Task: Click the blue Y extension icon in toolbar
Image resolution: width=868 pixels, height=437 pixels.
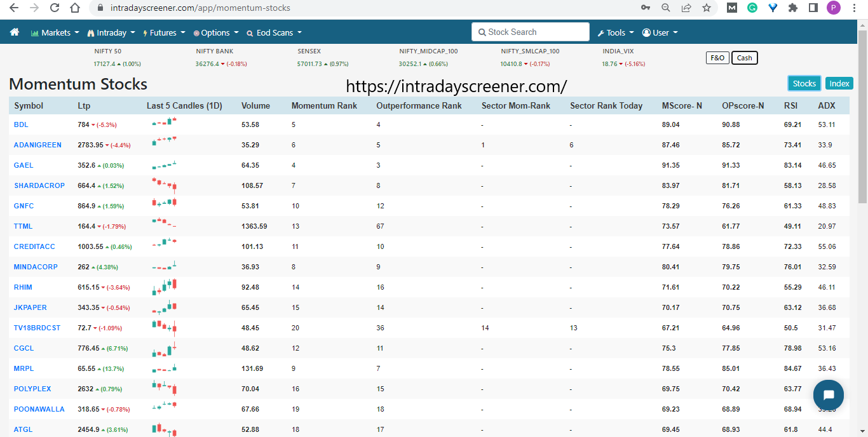Action: coord(772,8)
